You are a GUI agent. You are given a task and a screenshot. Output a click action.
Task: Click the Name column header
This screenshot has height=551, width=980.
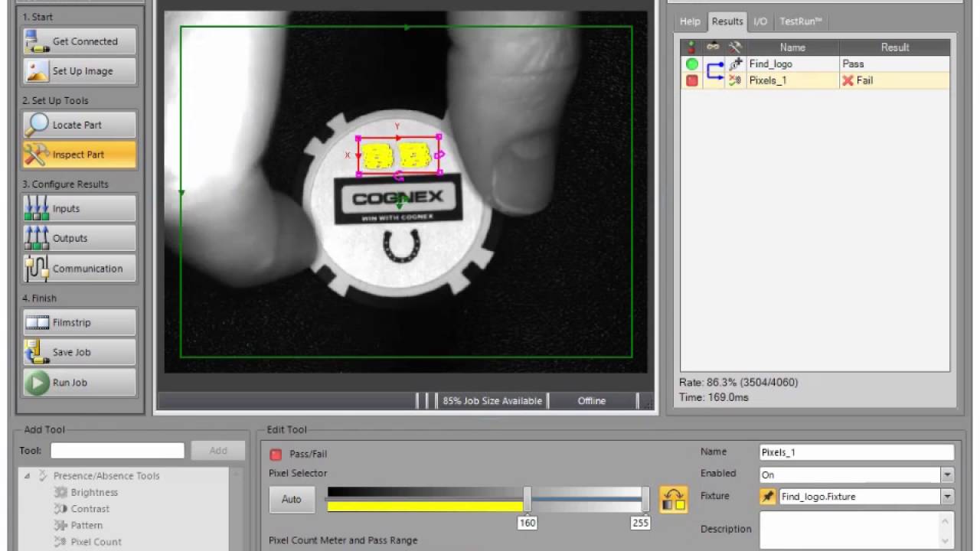coord(792,47)
